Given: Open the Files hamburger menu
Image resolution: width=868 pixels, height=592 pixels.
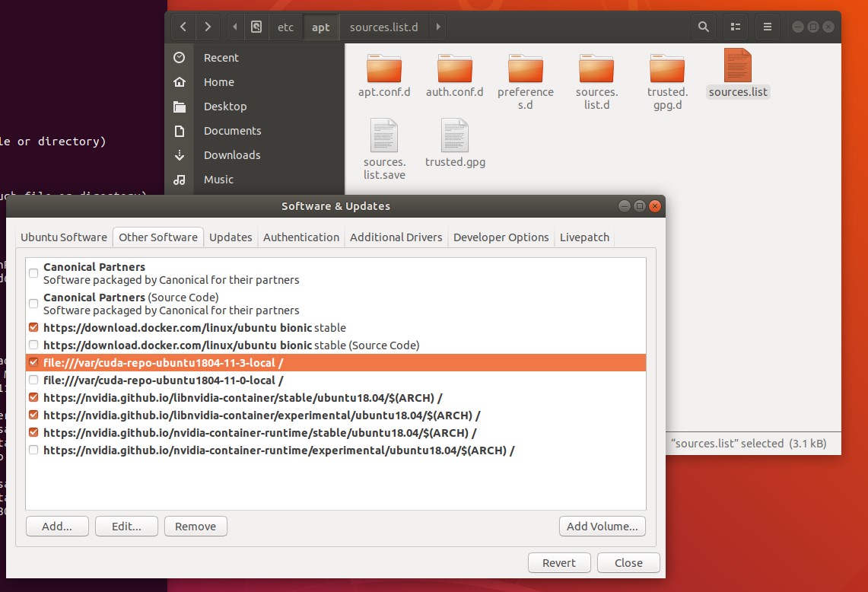Looking at the screenshot, I should [767, 27].
